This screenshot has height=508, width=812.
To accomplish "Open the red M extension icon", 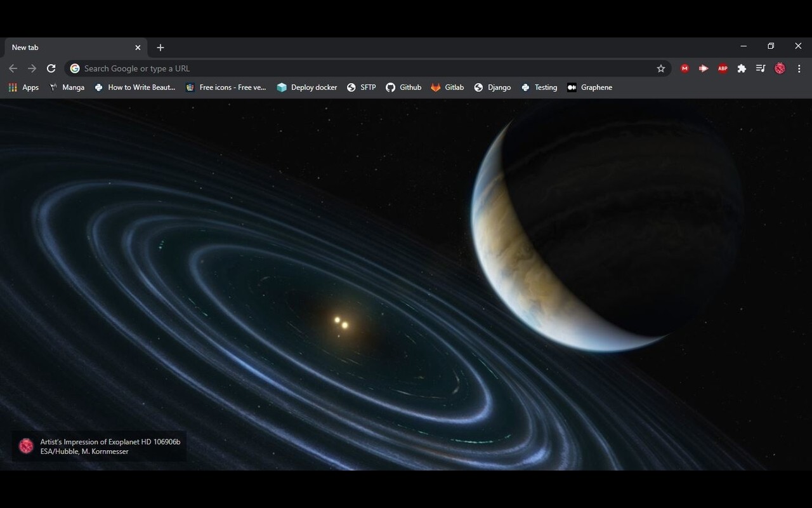I will tap(684, 69).
